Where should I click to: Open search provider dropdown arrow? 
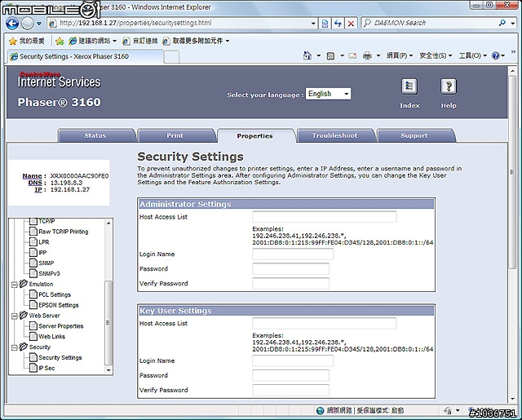click(x=513, y=23)
